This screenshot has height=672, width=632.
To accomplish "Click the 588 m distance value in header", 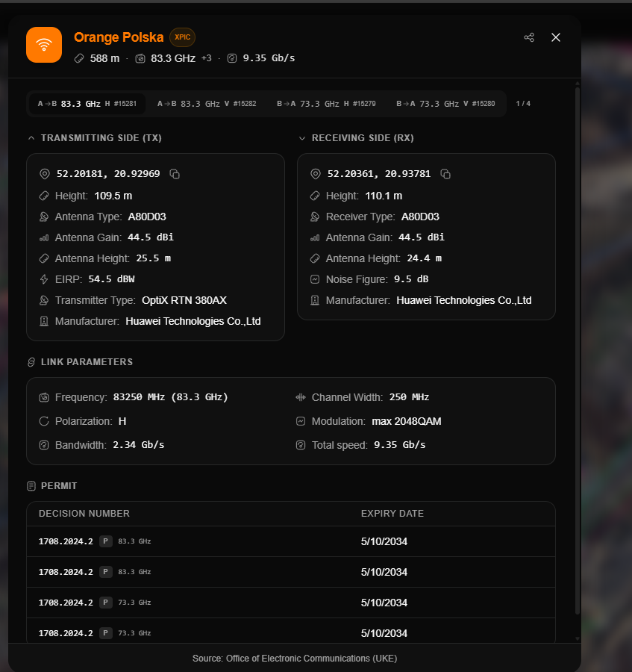I will 104,58.
